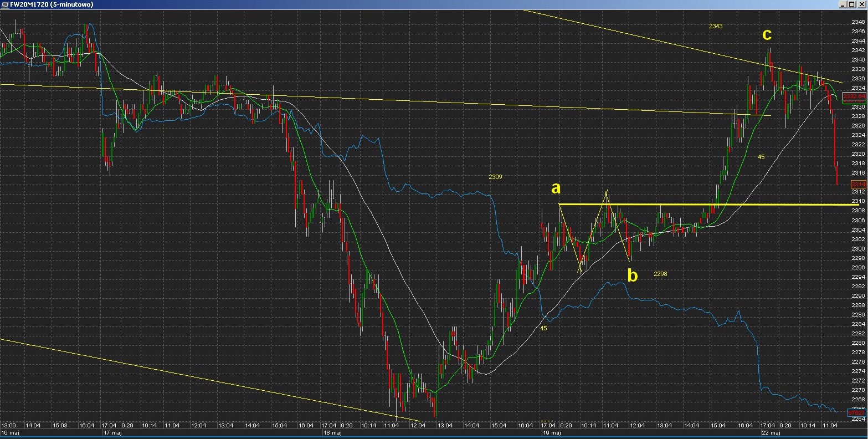Viewport: 868px width, 439px height.
Task: Select the yellow wave label 'b'
Action: tap(633, 274)
